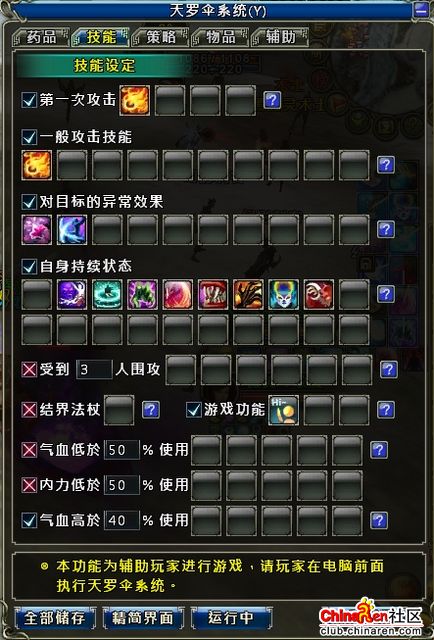The image size is (434, 640).
Task: Disable the 游戏功能 checkbox
Action: [x=194, y=410]
